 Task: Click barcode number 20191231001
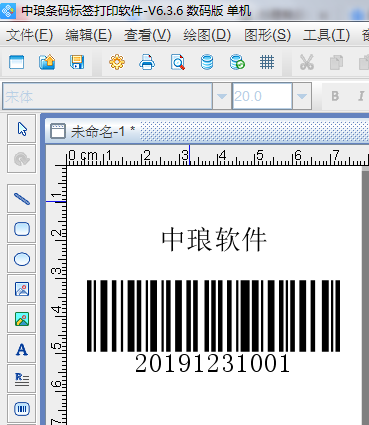(x=212, y=364)
